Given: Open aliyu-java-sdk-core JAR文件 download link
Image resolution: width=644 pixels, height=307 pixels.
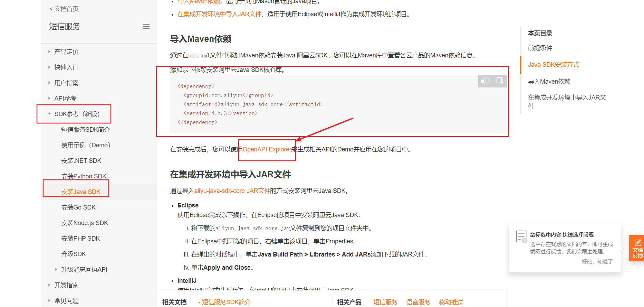Looking at the screenshot, I should (232, 191).
